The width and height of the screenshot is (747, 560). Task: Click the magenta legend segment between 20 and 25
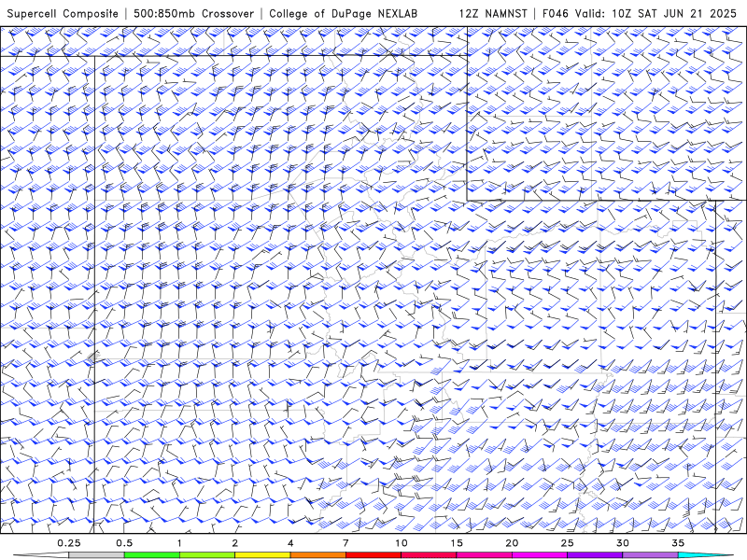pos(540,555)
